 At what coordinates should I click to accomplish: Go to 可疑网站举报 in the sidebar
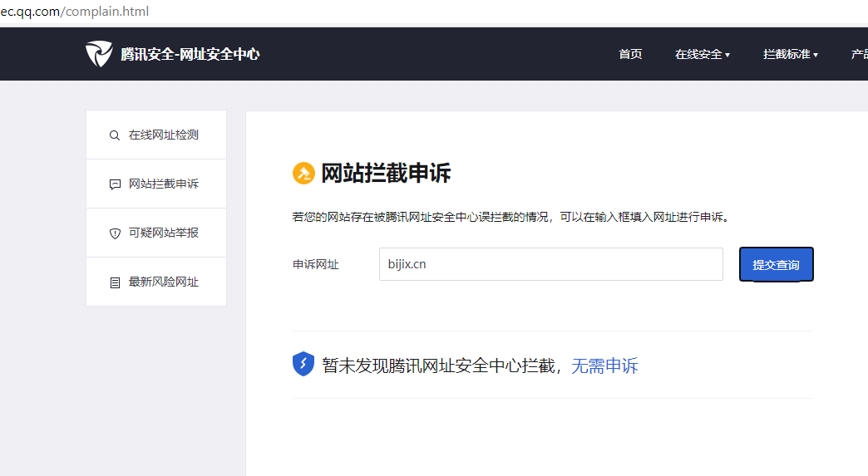point(156,233)
